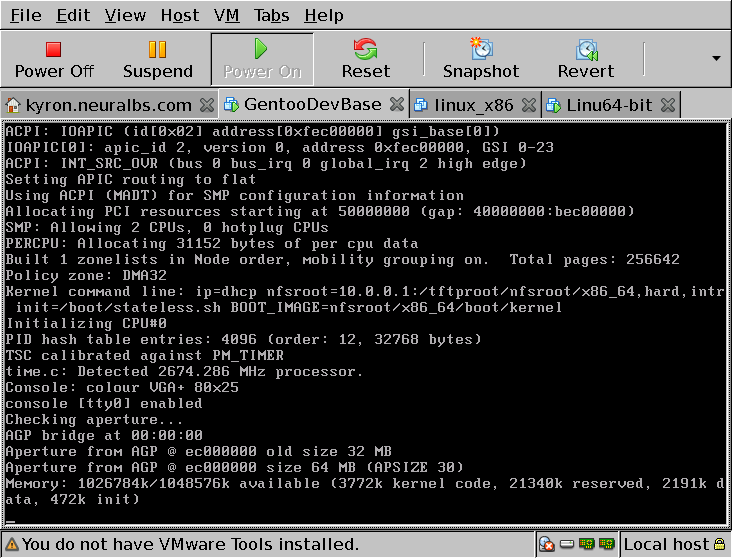732x558 pixels.
Task: Open the File menu
Action: tap(26, 16)
